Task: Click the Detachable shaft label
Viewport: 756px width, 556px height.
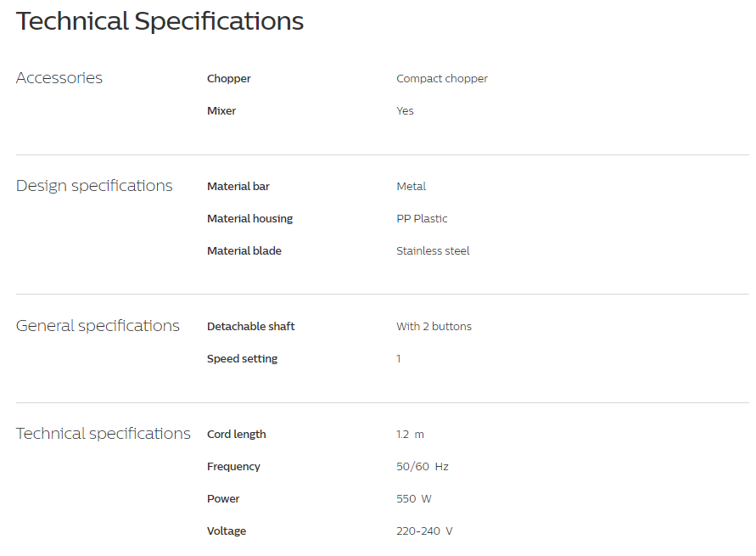Action: tap(251, 327)
